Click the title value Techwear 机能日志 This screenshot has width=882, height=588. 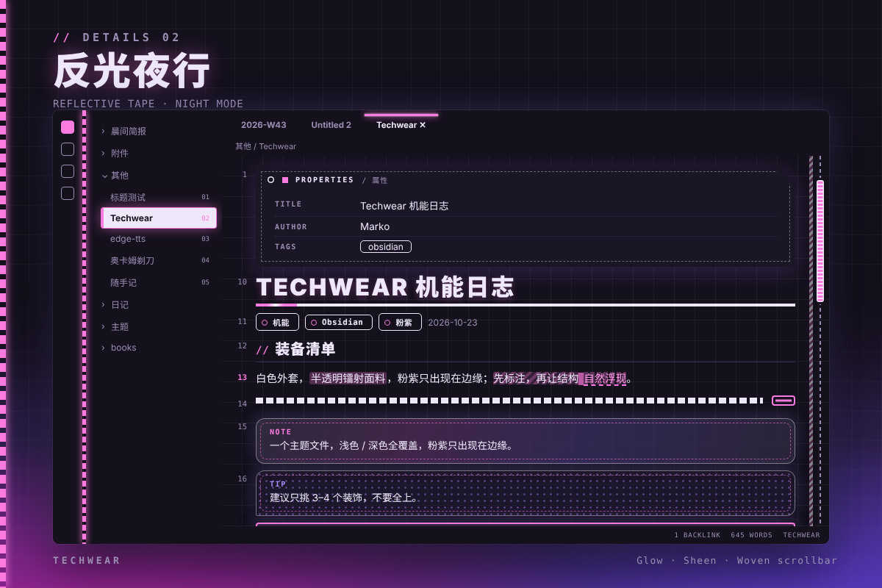click(404, 206)
